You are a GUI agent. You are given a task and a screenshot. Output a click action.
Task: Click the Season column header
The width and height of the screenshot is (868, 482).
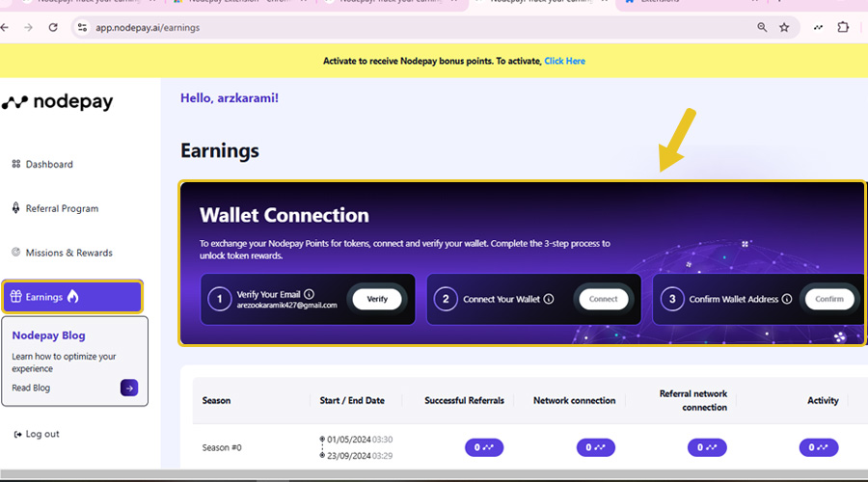(x=216, y=401)
